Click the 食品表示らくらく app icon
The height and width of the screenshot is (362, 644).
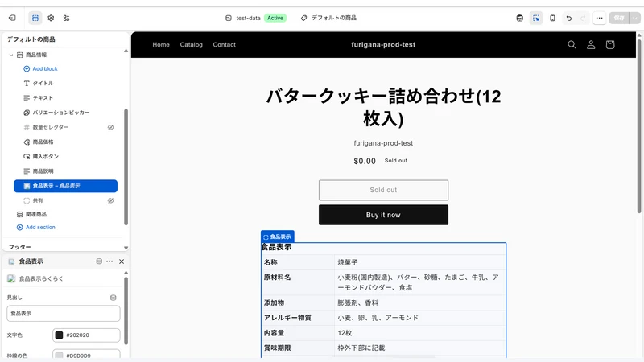pyautogui.click(x=11, y=278)
